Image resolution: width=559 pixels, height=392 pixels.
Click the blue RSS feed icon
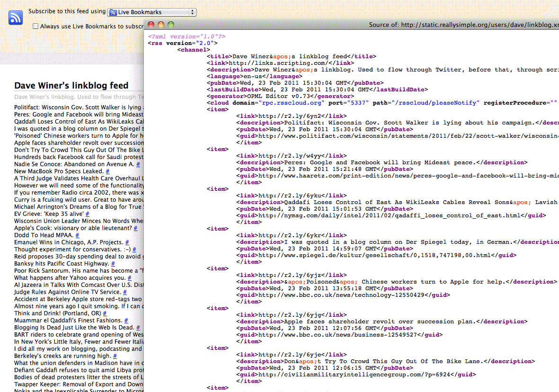click(x=16, y=17)
